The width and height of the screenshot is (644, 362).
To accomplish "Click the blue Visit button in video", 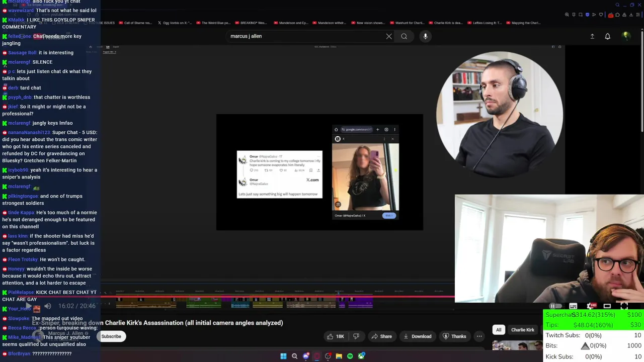I will 388,215.
